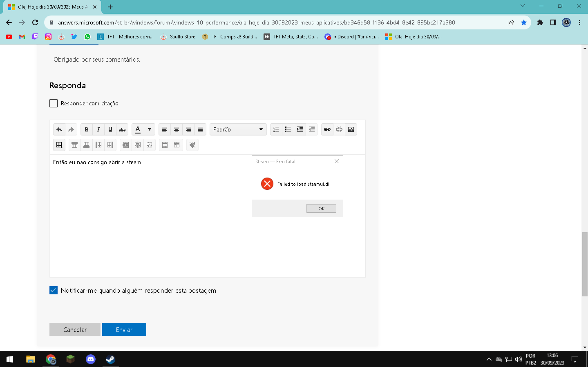Click the Enviar button

click(x=124, y=329)
